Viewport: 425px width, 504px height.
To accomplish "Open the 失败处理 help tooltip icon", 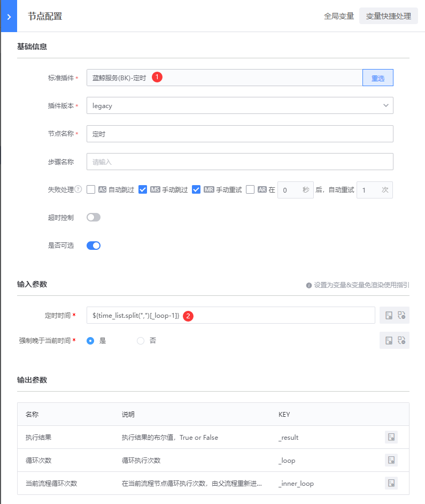I will coord(78,189).
